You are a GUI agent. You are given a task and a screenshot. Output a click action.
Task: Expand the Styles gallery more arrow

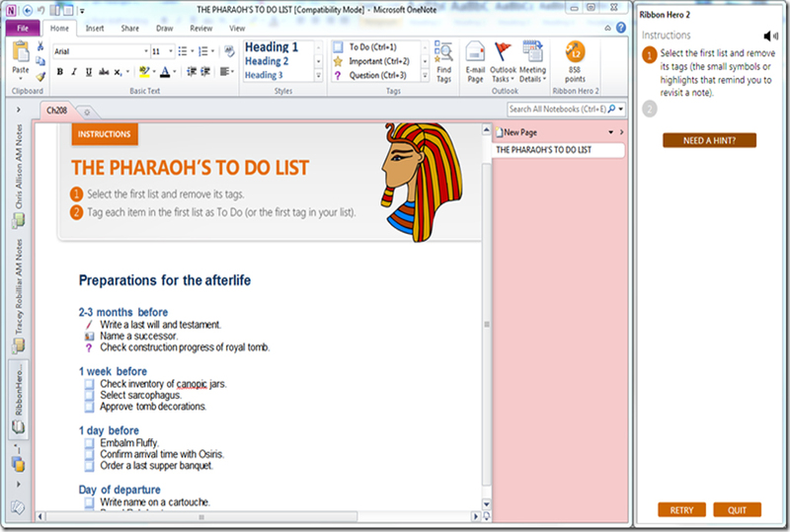(318, 76)
